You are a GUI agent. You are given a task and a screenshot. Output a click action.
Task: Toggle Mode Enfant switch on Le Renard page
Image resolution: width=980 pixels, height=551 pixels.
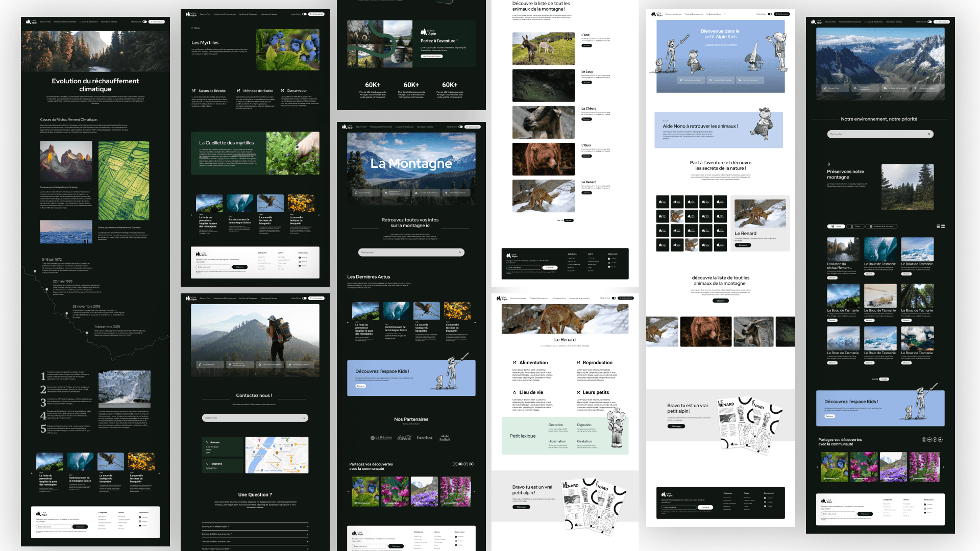pos(614,298)
